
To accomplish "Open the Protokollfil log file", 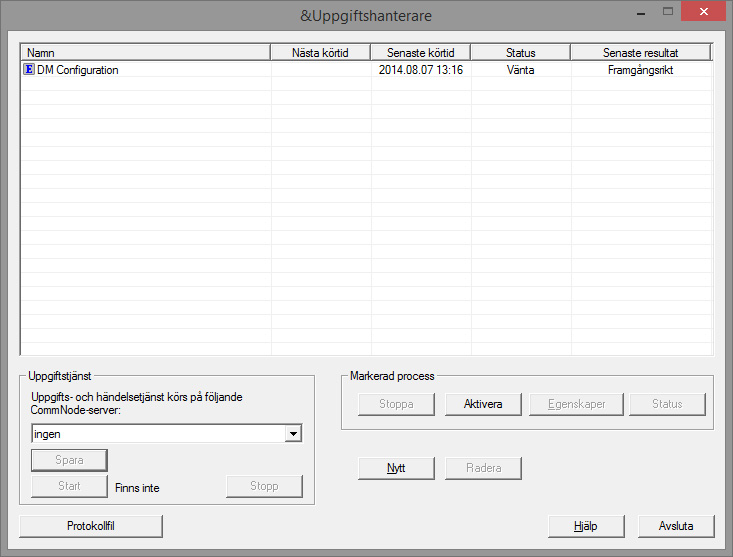I will click(x=91, y=526).
